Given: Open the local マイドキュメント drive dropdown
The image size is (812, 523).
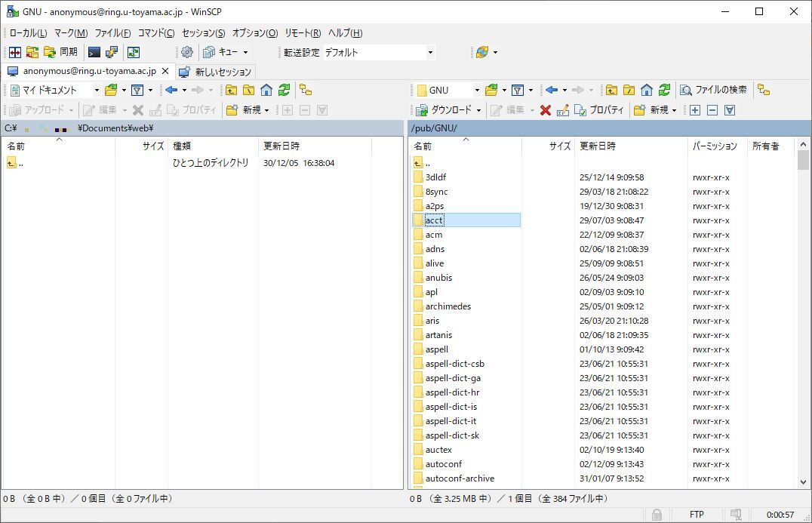Looking at the screenshot, I should click(x=97, y=90).
